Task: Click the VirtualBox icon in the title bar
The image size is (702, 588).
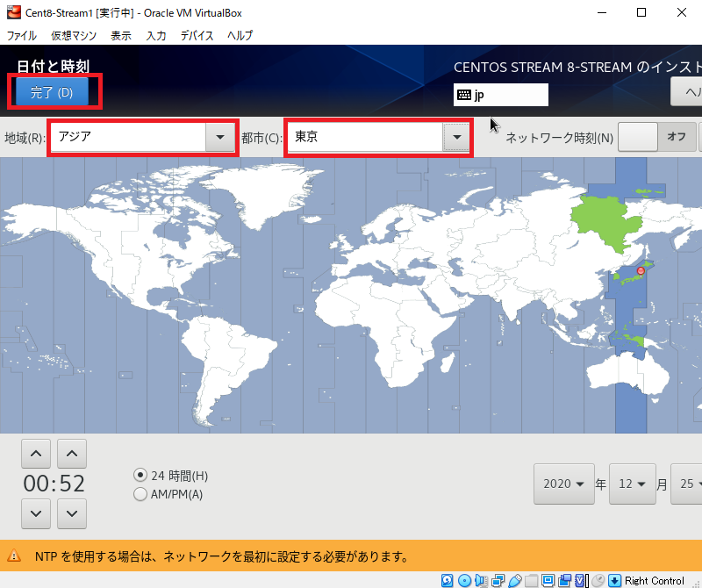Action: click(13, 12)
